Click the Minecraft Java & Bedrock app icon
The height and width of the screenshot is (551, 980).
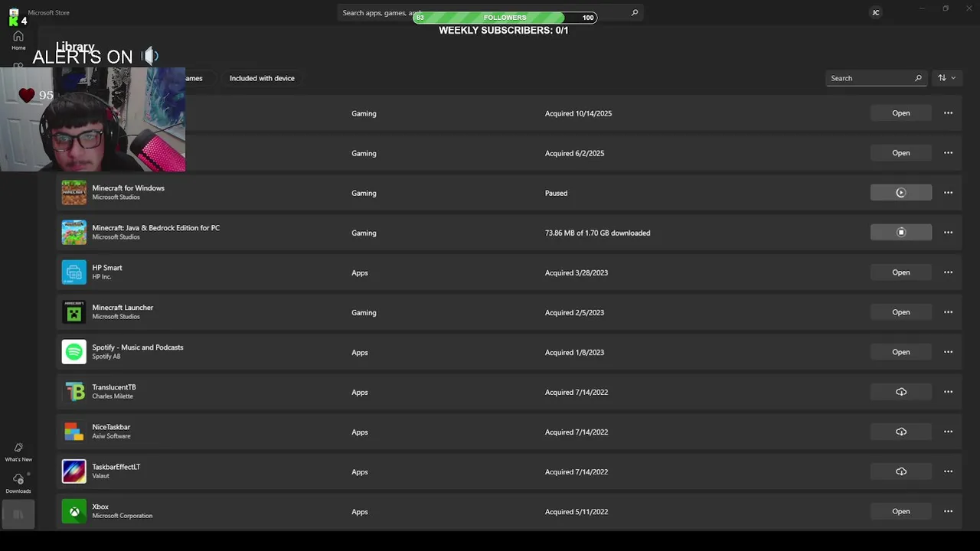pos(74,233)
